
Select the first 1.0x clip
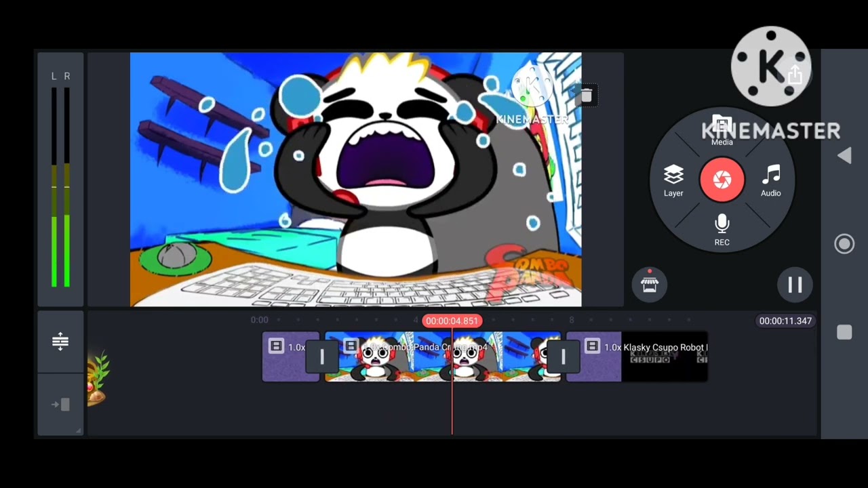(x=291, y=357)
